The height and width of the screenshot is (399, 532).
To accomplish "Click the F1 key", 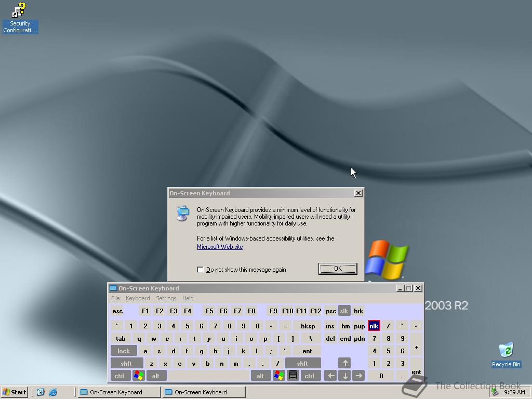I will point(145,311).
